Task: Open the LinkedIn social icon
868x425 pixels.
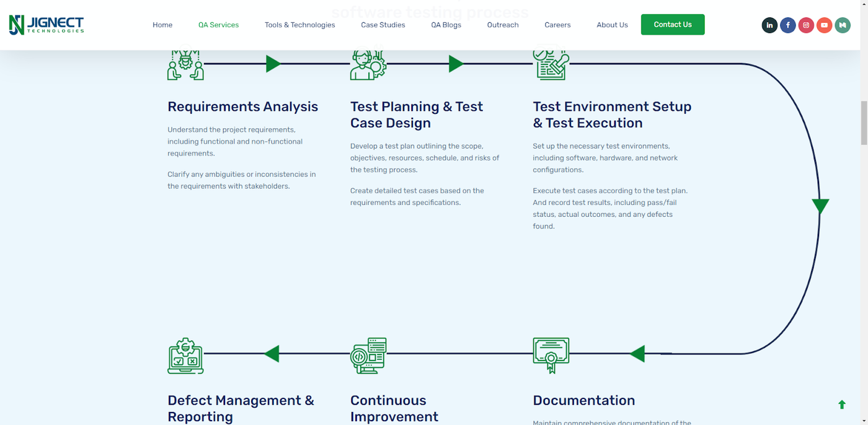Action: pyautogui.click(x=769, y=25)
